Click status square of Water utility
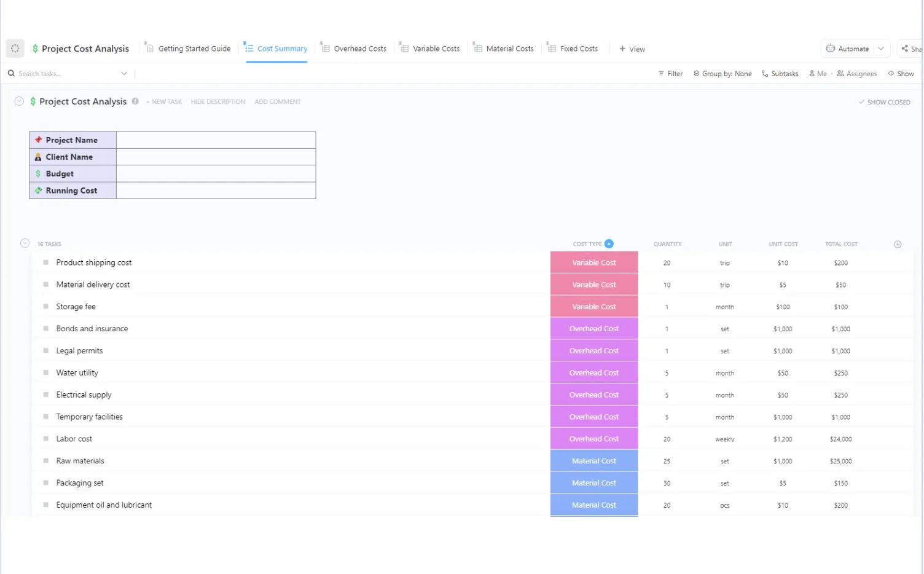This screenshot has height=574, width=924. (45, 373)
